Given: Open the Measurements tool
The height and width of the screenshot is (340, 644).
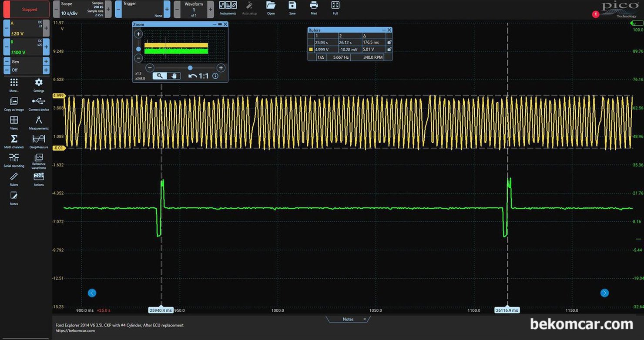Looking at the screenshot, I should coord(39,122).
